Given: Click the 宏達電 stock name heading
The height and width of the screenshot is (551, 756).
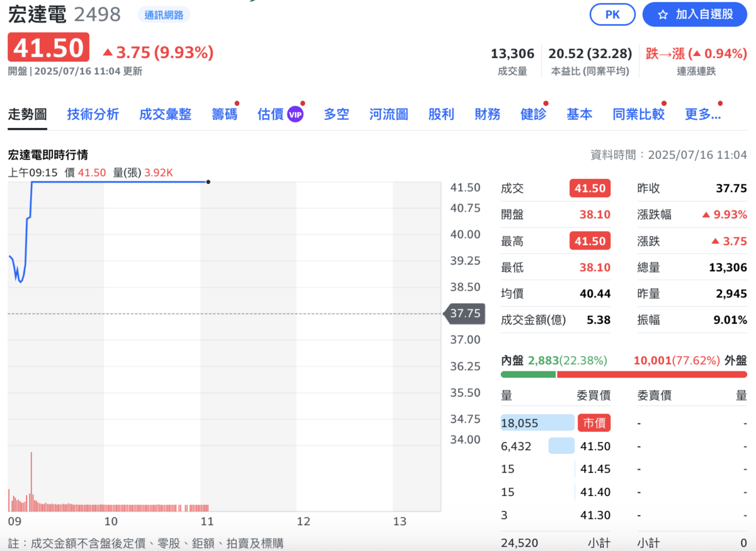Looking at the screenshot, I should pos(37,14).
